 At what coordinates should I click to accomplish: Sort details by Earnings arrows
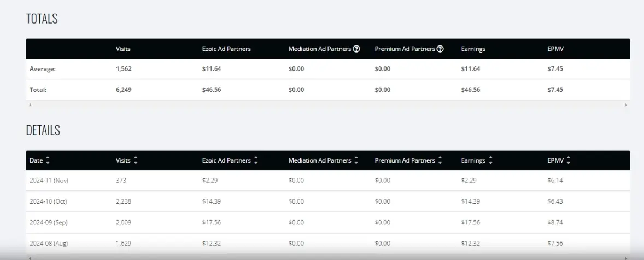pos(490,160)
